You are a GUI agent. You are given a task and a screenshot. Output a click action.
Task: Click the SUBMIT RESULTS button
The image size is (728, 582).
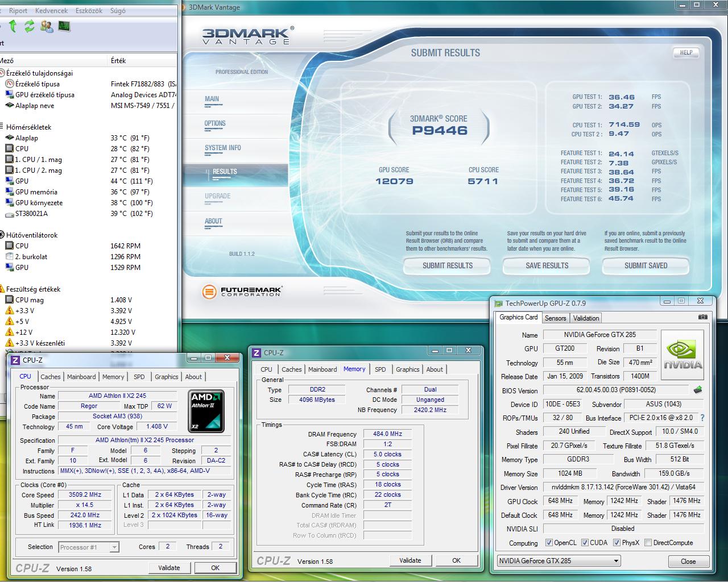[x=448, y=265]
